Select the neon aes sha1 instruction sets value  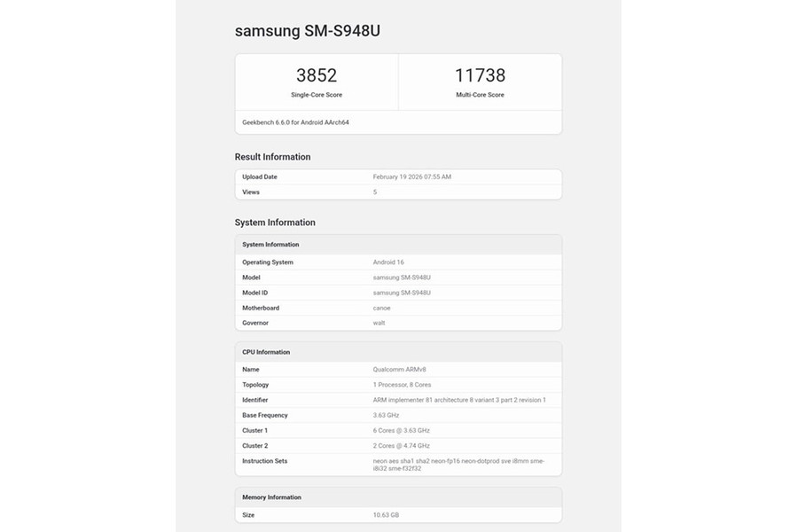(458, 465)
